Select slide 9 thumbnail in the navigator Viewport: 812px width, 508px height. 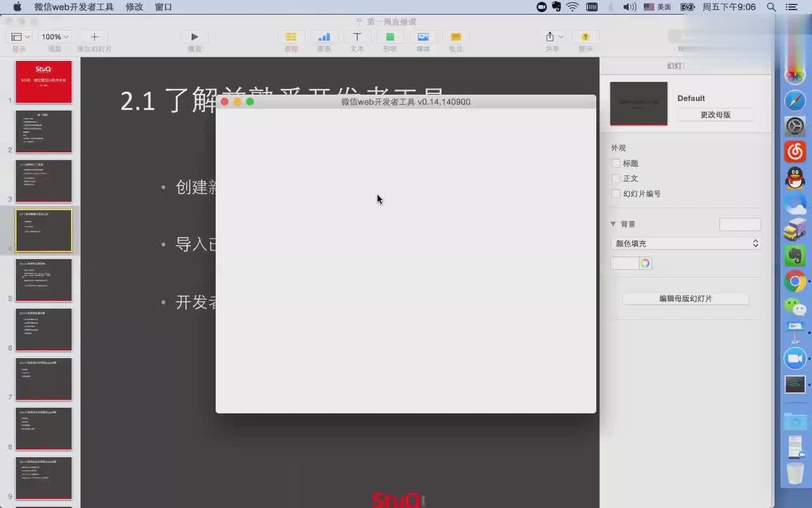44,478
